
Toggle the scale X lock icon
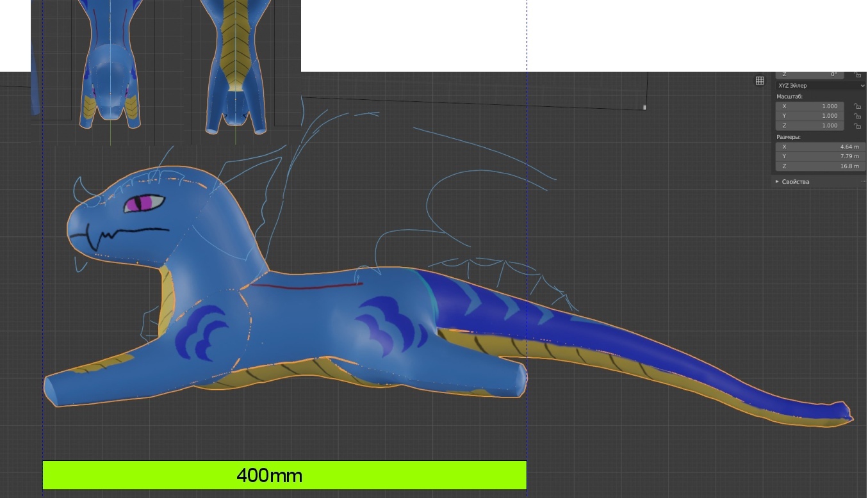click(x=857, y=106)
